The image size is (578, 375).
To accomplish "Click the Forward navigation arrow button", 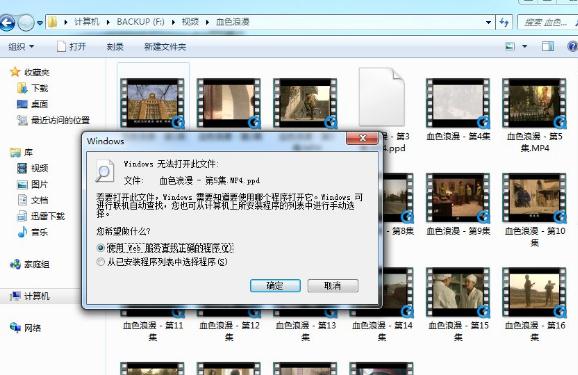I will [x=26, y=23].
